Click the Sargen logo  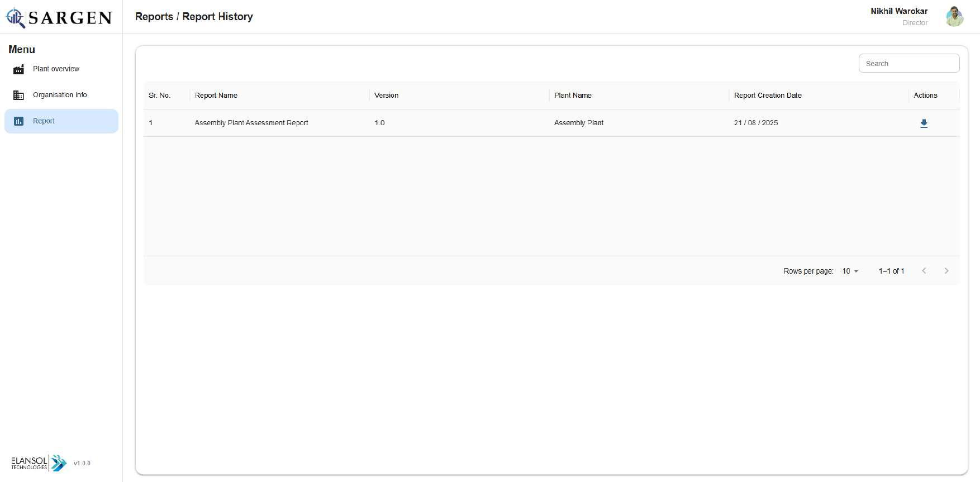coord(59,17)
